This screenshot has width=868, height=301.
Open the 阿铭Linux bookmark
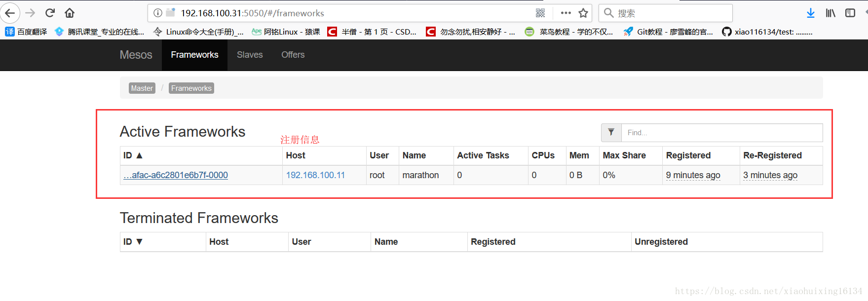286,32
